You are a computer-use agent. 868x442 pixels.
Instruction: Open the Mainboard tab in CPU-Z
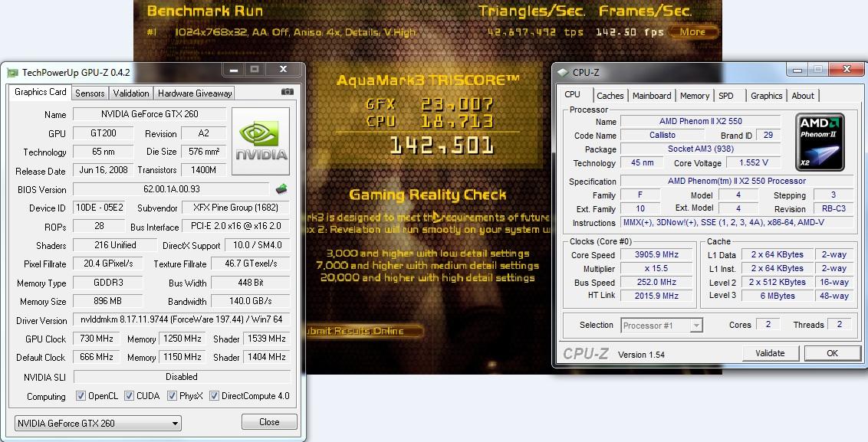point(652,96)
